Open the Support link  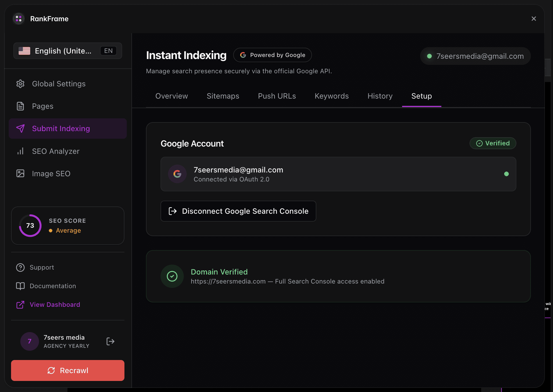coord(42,268)
